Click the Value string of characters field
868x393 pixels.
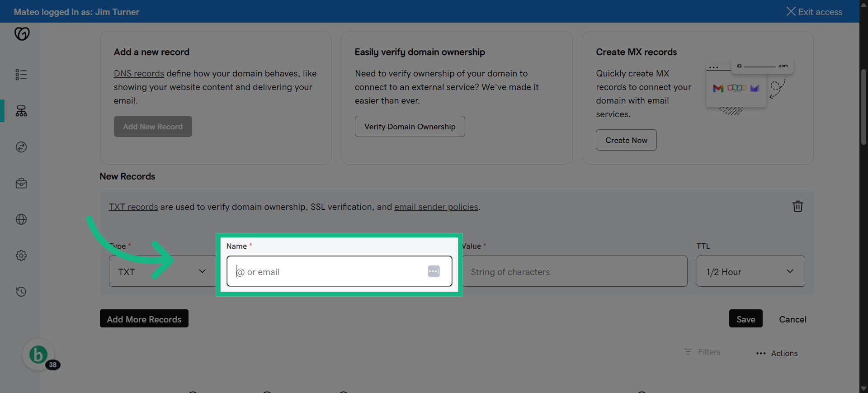tap(574, 271)
